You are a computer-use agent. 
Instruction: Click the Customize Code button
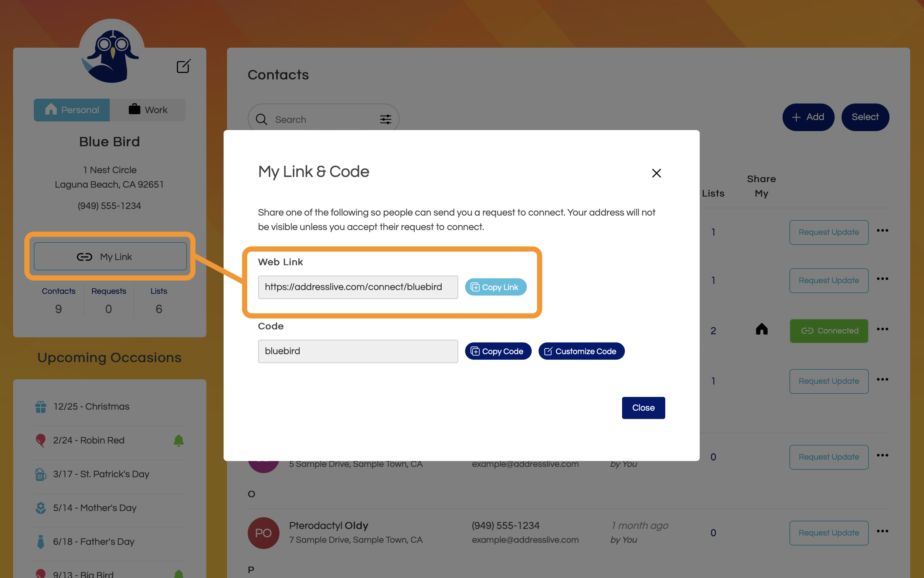coord(581,351)
